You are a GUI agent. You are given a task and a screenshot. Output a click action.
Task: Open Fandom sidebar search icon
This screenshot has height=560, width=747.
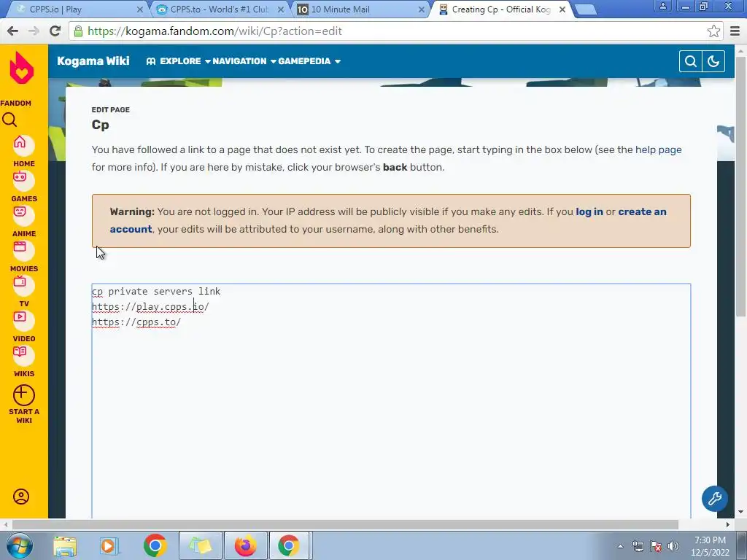pos(9,120)
